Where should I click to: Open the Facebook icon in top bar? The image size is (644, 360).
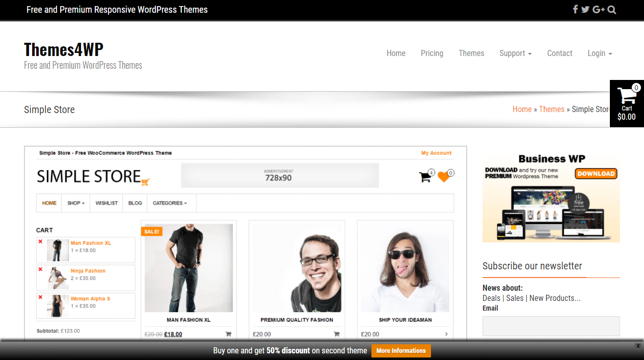coord(575,9)
